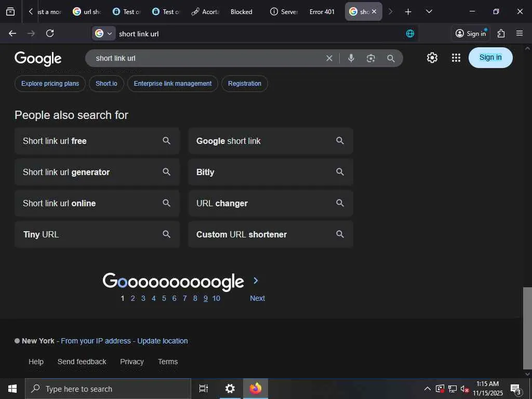Click the next arrow beside Goooogle logo
This screenshot has width=532, height=399.
click(x=256, y=281)
